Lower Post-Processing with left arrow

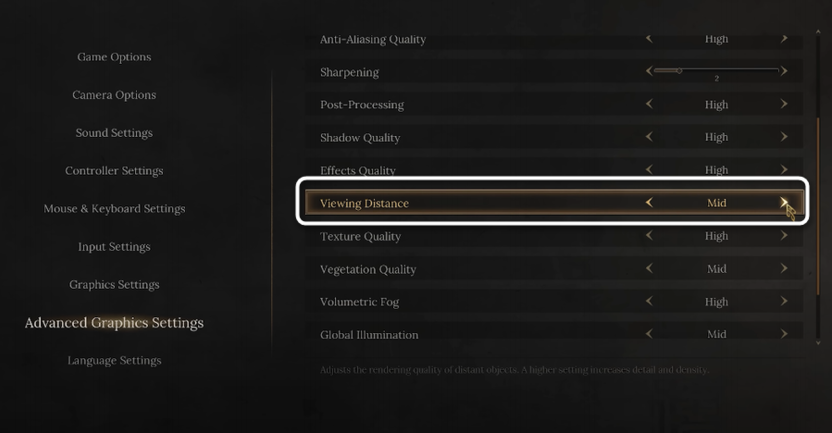pos(649,104)
